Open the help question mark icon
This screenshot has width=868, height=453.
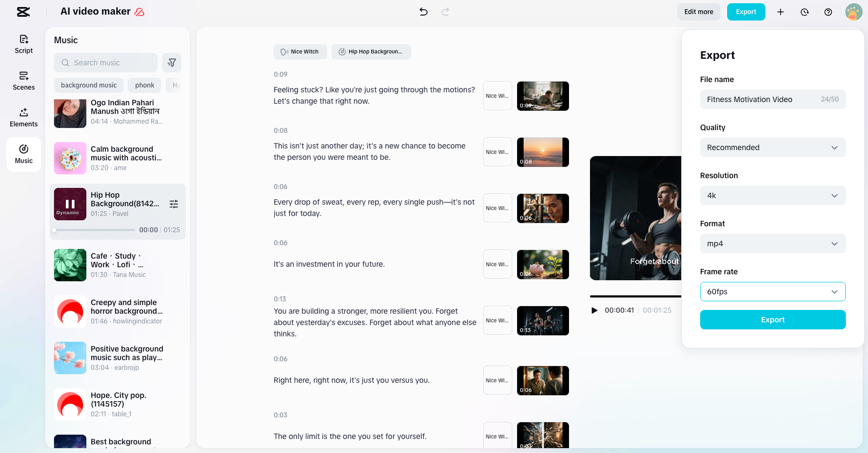[828, 12]
